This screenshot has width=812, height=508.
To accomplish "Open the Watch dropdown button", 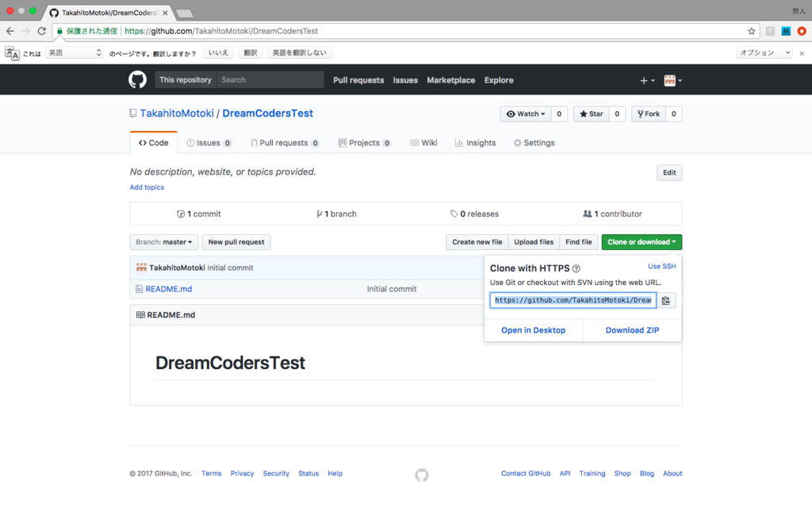I will (x=526, y=114).
